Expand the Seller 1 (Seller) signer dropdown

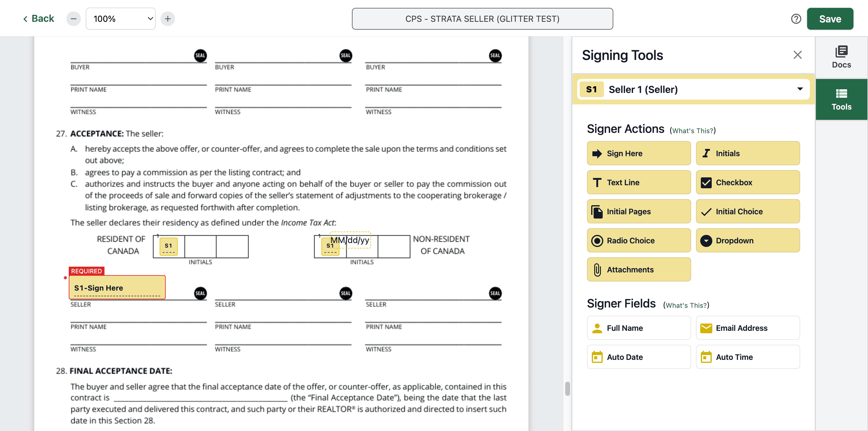[693, 89]
